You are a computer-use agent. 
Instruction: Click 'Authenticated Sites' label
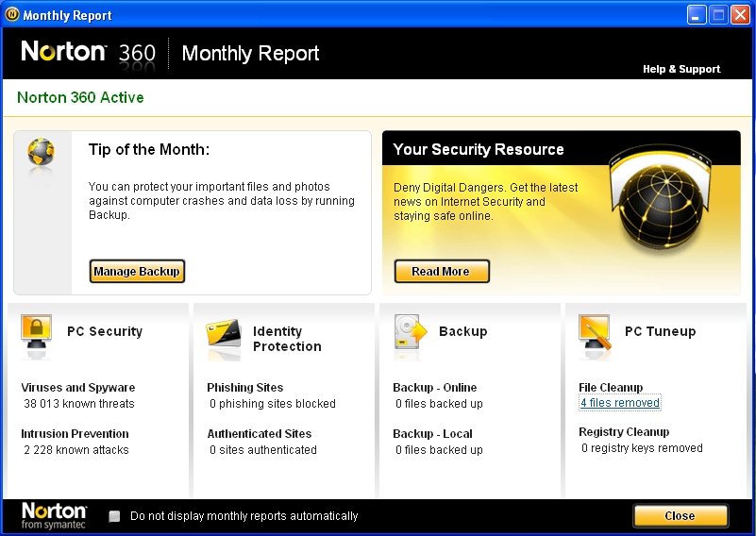260,434
